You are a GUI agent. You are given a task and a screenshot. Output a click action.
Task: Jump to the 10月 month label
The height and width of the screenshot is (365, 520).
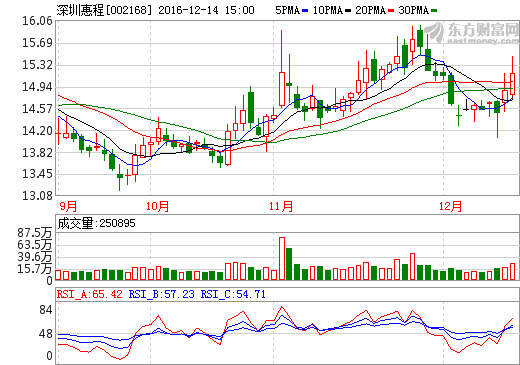pyautogui.click(x=157, y=206)
